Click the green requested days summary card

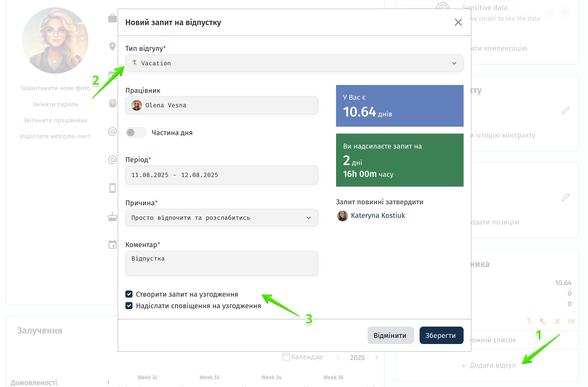pos(399,160)
